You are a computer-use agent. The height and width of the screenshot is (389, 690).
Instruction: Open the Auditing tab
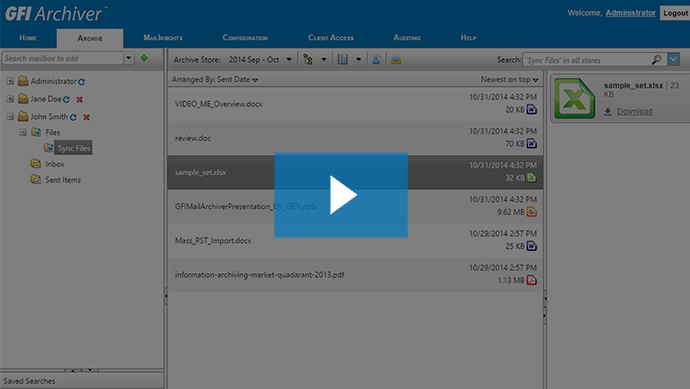(407, 38)
